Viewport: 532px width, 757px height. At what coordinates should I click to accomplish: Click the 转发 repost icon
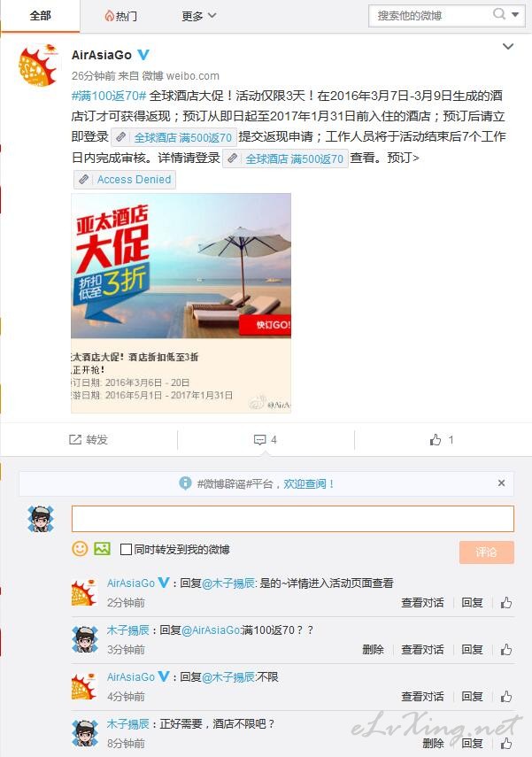click(75, 439)
